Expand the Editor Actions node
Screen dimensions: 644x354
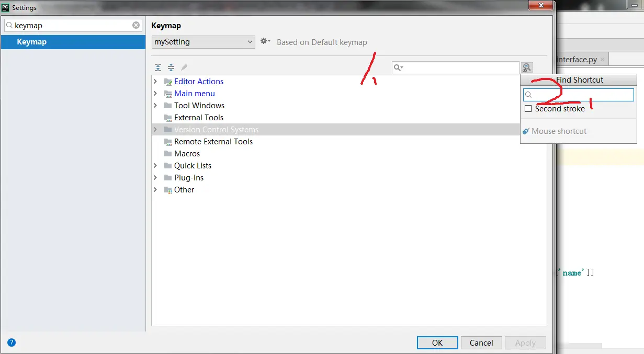coord(155,82)
